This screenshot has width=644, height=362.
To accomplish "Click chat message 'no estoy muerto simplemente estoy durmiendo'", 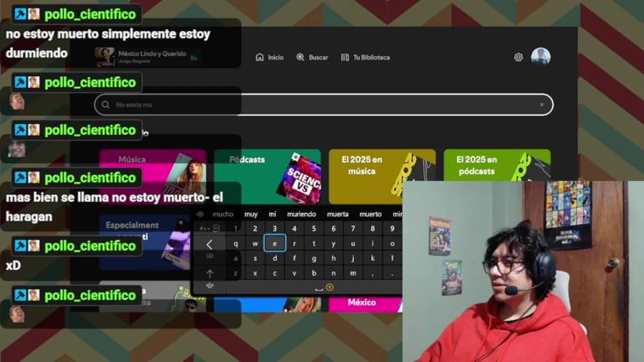I will pyautogui.click(x=108, y=44).
